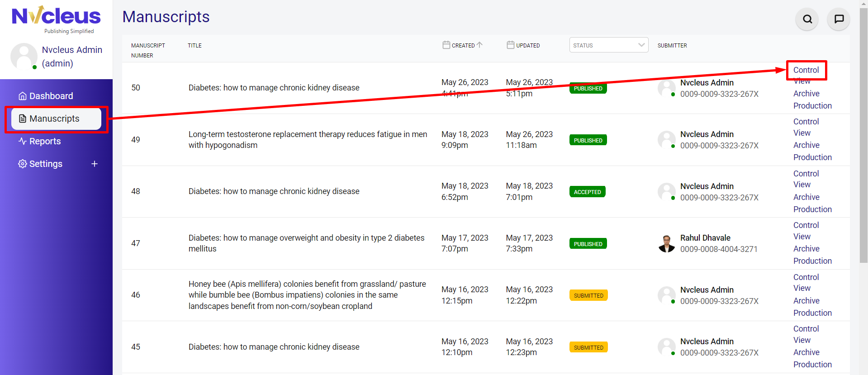The image size is (868, 375).
Task: Click the calendar icon beside Updated
Action: (x=510, y=45)
